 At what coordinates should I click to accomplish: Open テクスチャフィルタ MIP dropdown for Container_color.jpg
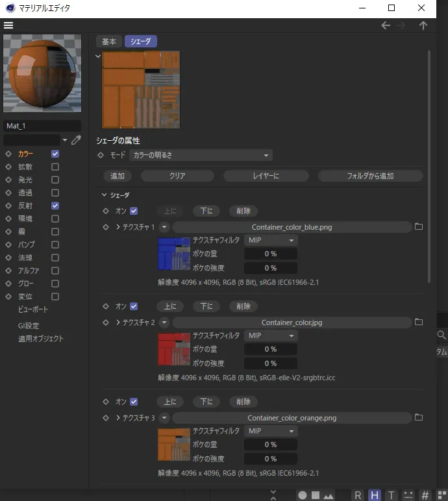pos(271,336)
